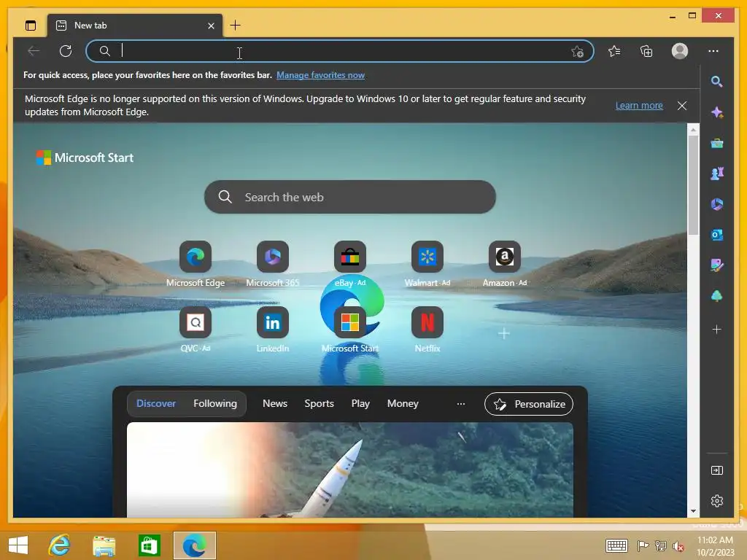Switch to the Following feed tab
747x560 pixels.
(x=215, y=404)
